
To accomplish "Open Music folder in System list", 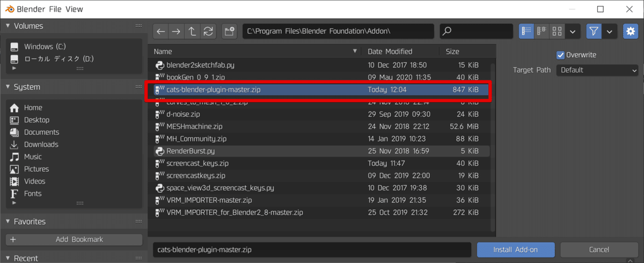I will point(74,157).
